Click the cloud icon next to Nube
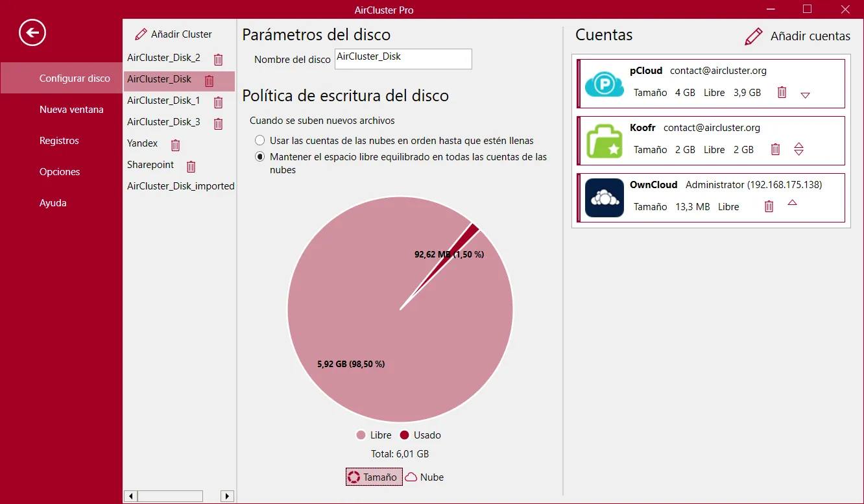864x504 pixels. click(x=411, y=477)
